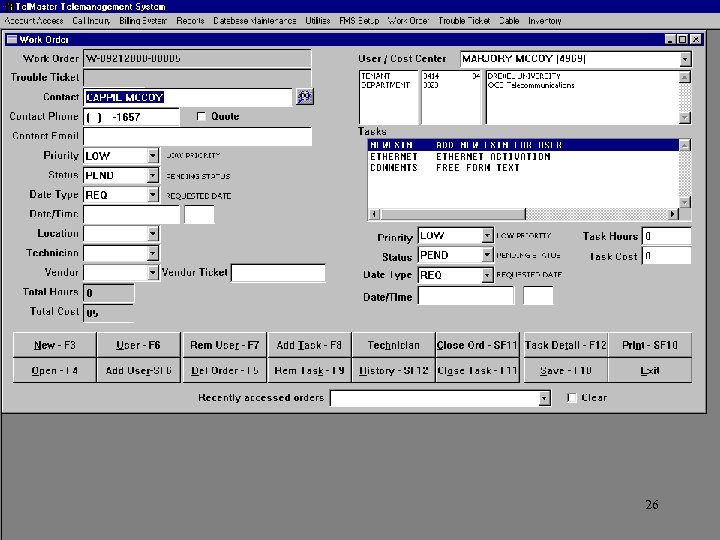Click the Save button

click(566, 370)
